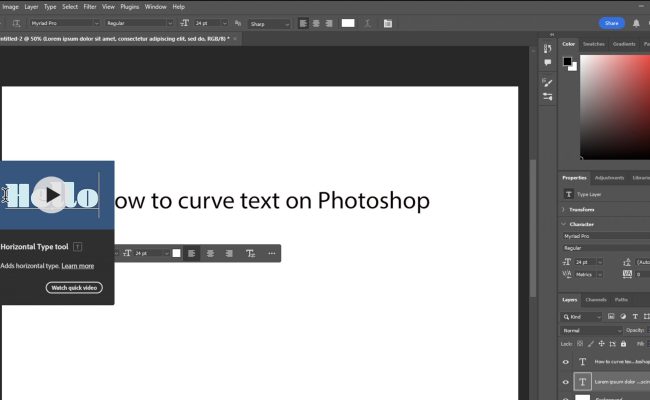This screenshot has width=650, height=400.
Task: Switch to the Adjustments tab
Action: [609, 178]
